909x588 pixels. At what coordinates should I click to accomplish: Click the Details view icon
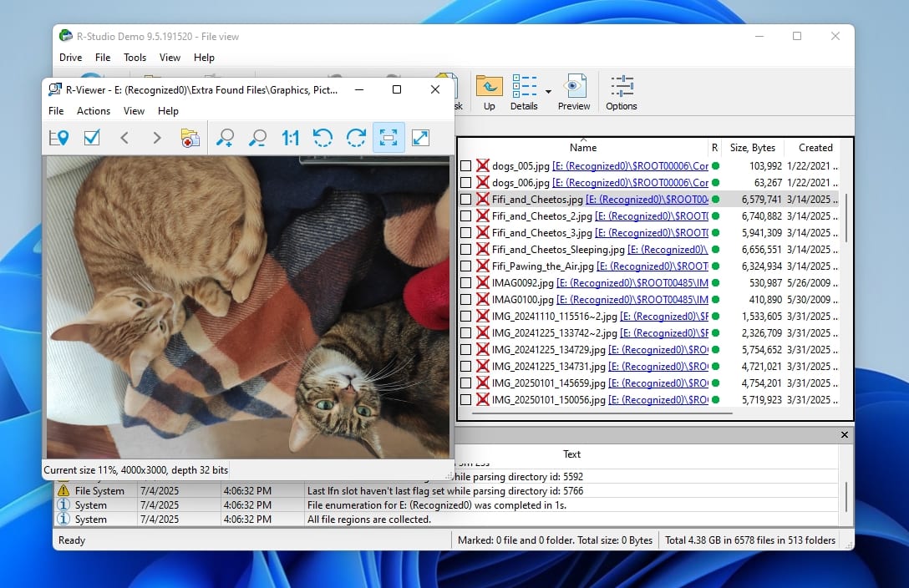pyautogui.click(x=524, y=92)
